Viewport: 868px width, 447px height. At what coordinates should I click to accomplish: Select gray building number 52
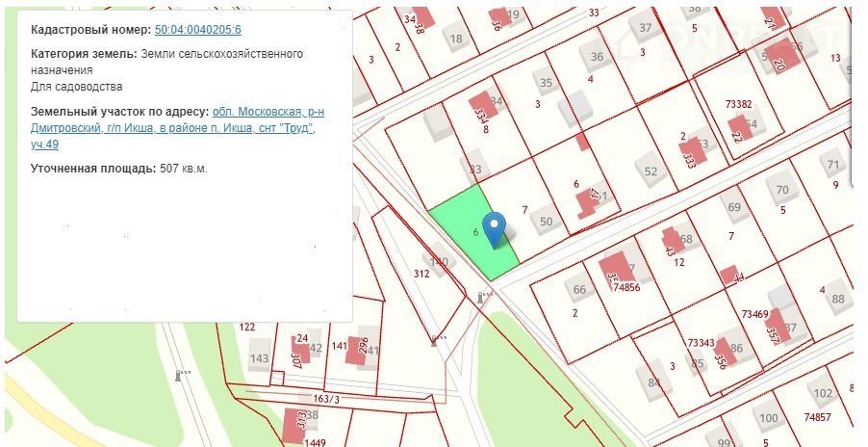pyautogui.click(x=651, y=171)
